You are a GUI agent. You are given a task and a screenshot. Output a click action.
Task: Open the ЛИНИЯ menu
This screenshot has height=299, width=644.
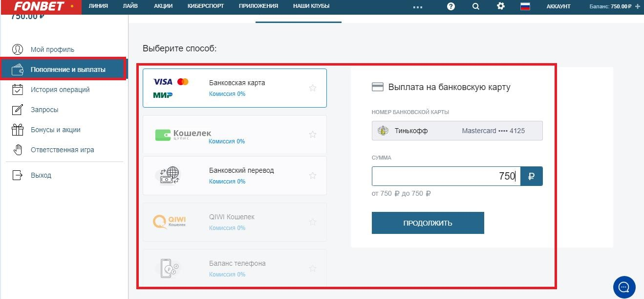coord(98,6)
